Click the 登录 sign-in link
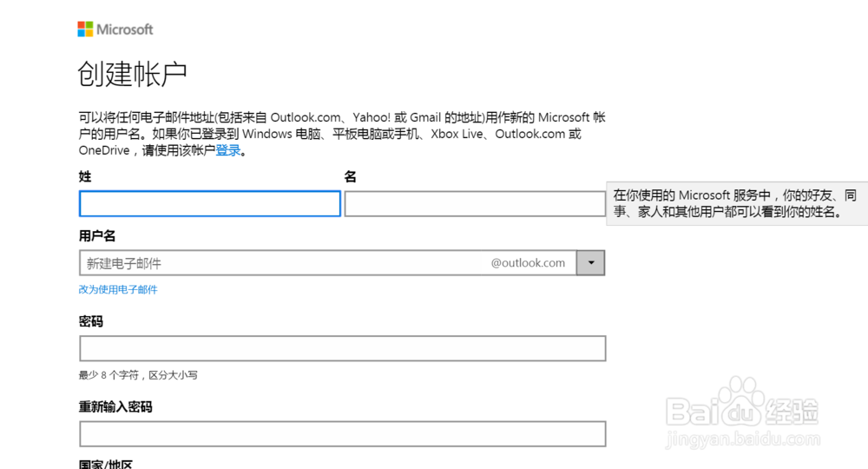The height and width of the screenshot is (469, 868). 228,150
